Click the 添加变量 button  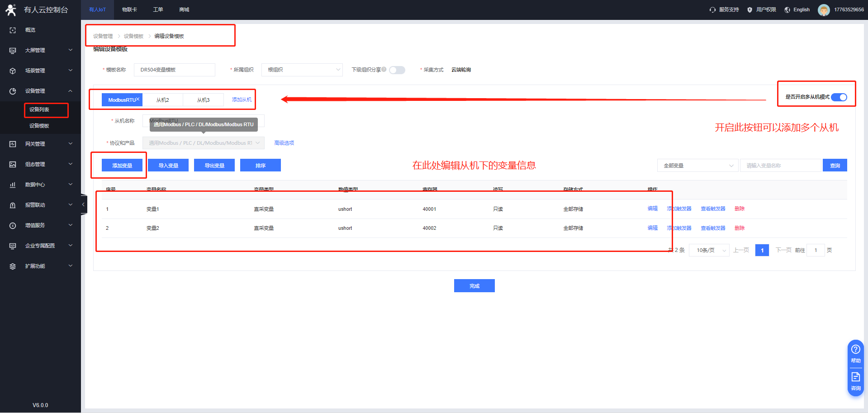point(122,166)
